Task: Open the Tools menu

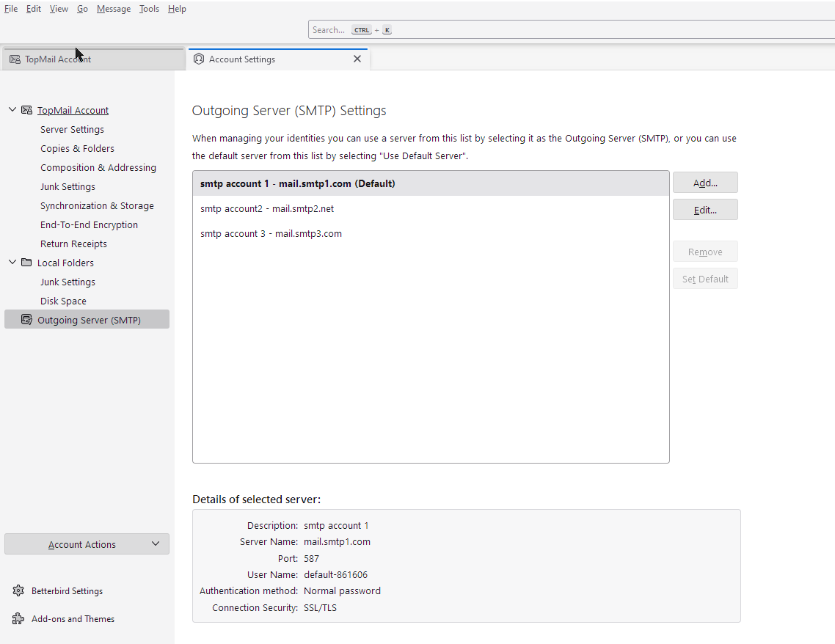Action: tap(149, 9)
